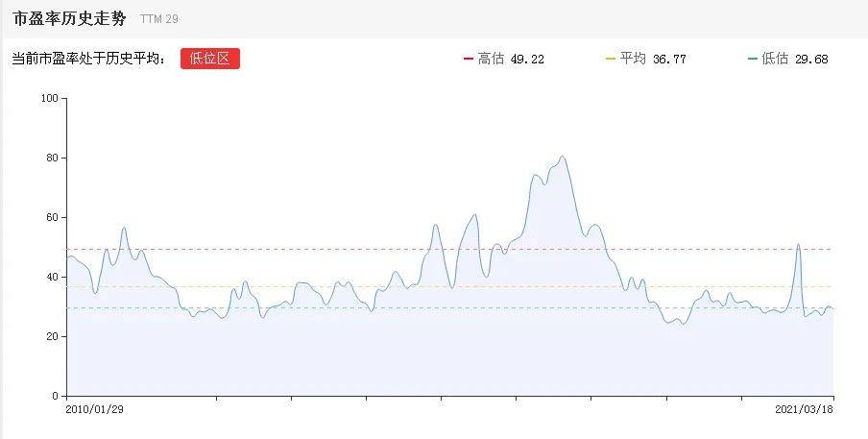Click the highest peak near 80 on chart

tap(563, 157)
